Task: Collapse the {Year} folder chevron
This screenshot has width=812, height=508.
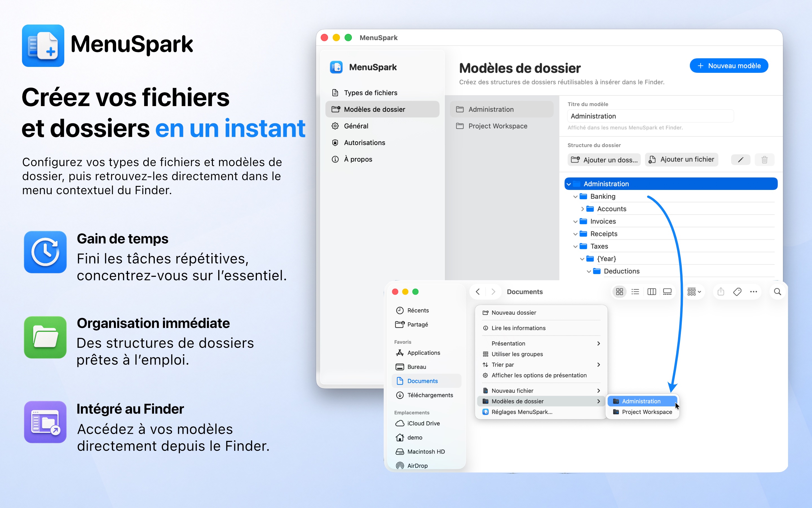Action: (x=582, y=259)
